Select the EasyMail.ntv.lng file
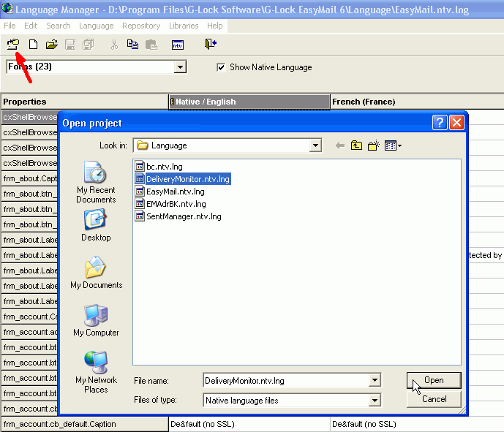Viewport: 504px width, 432px height. pos(170,192)
